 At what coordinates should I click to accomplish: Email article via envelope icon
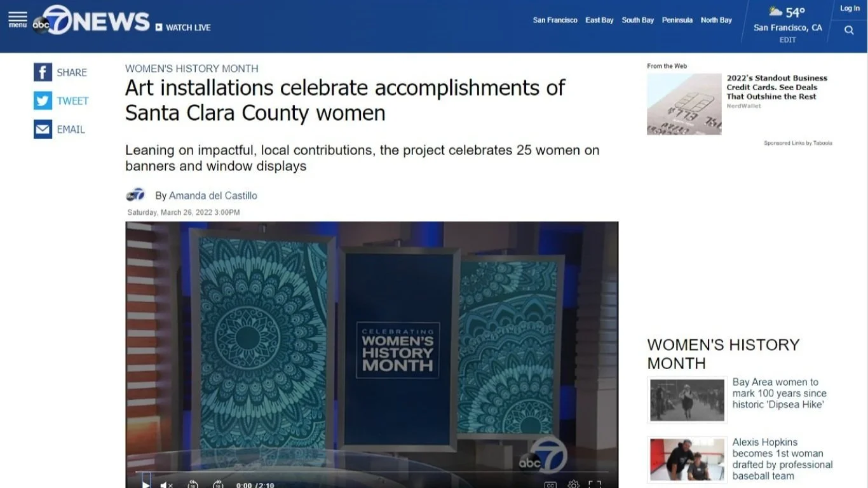(43, 129)
